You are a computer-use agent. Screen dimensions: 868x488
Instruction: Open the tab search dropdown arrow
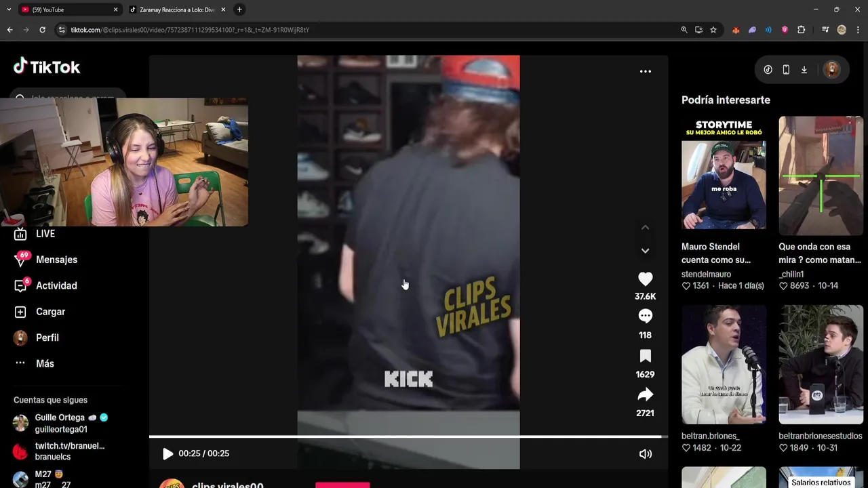click(x=9, y=9)
